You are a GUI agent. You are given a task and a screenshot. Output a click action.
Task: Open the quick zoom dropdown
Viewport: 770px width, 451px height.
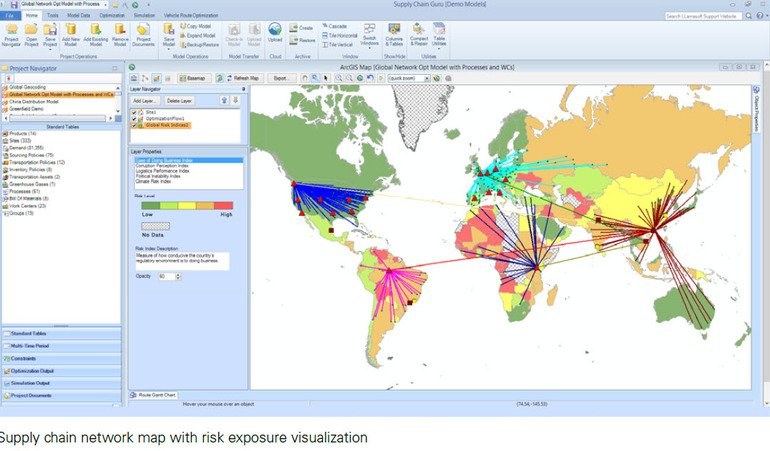click(x=427, y=79)
